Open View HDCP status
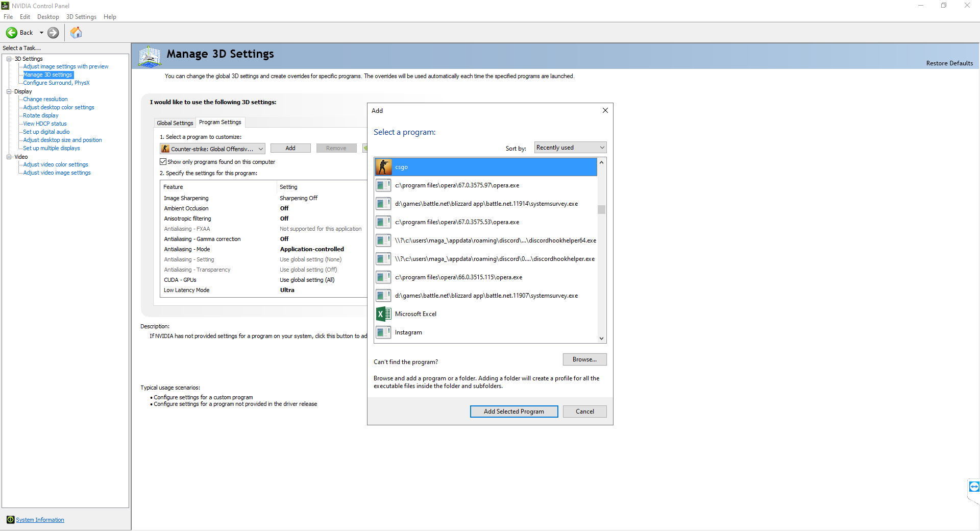The width and height of the screenshot is (980, 531). click(x=45, y=124)
